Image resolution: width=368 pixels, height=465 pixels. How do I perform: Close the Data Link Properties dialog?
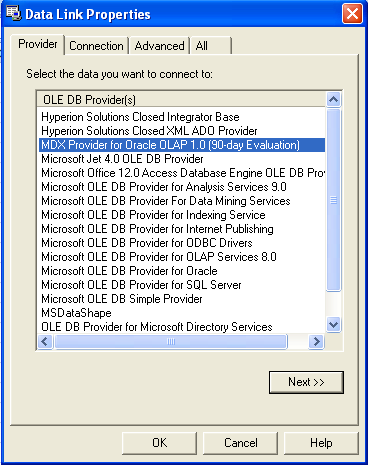352,14
